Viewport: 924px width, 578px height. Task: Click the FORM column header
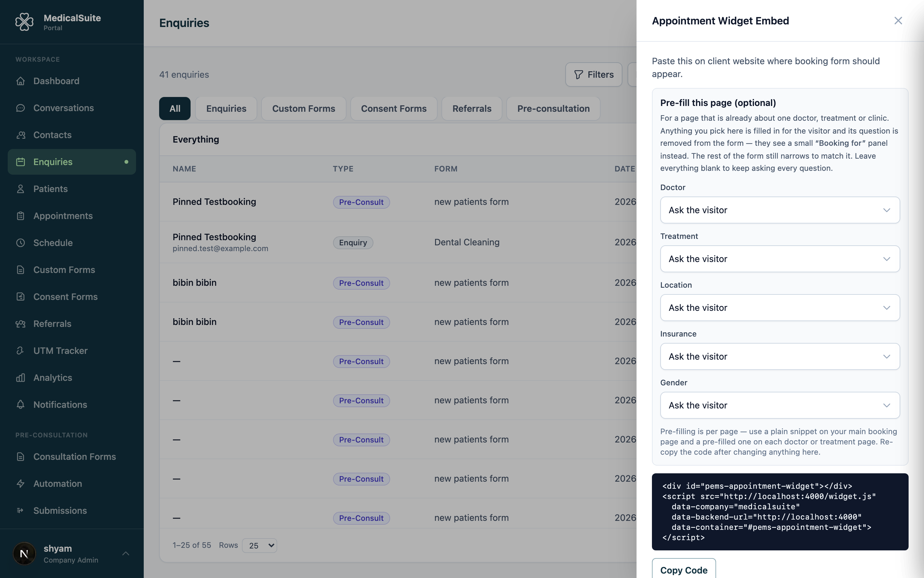446,169
